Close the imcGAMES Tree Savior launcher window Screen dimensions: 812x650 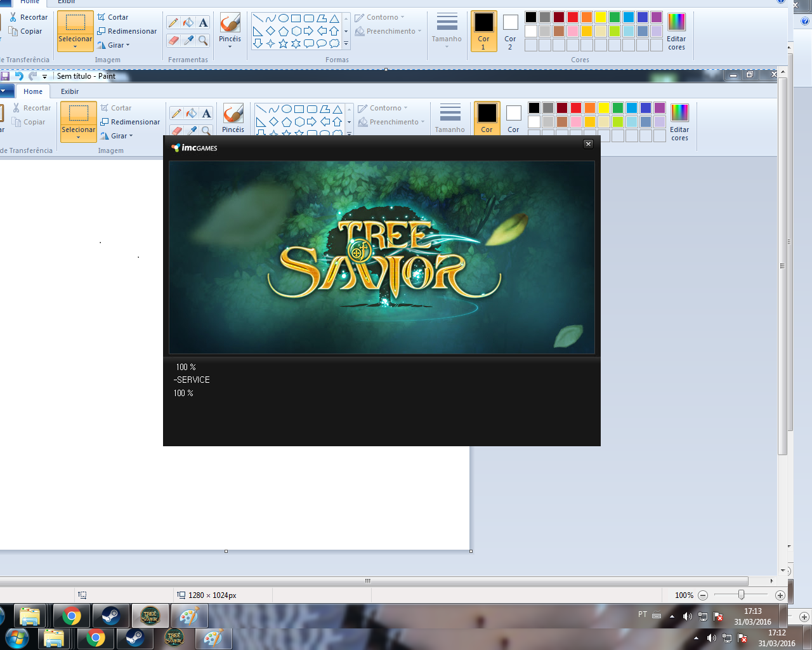(588, 144)
